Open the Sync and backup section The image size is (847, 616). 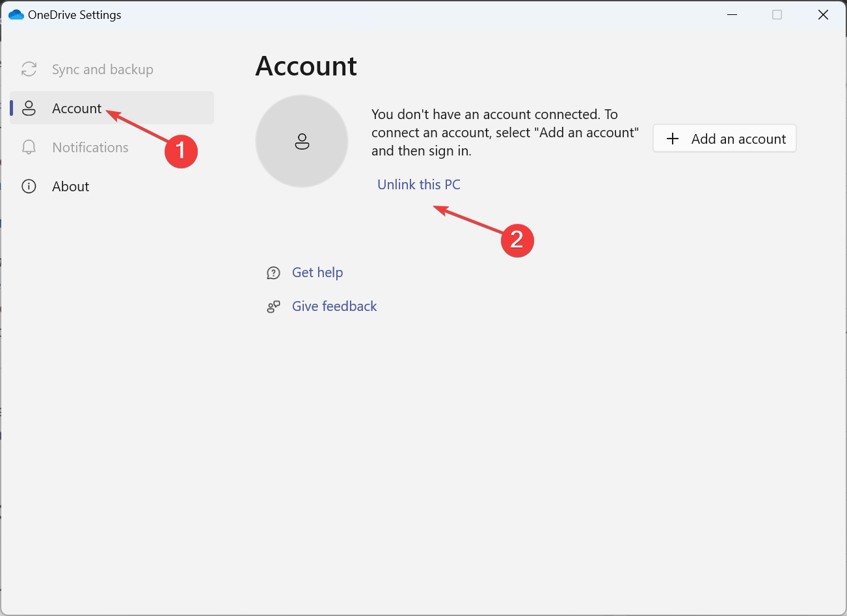coord(112,70)
